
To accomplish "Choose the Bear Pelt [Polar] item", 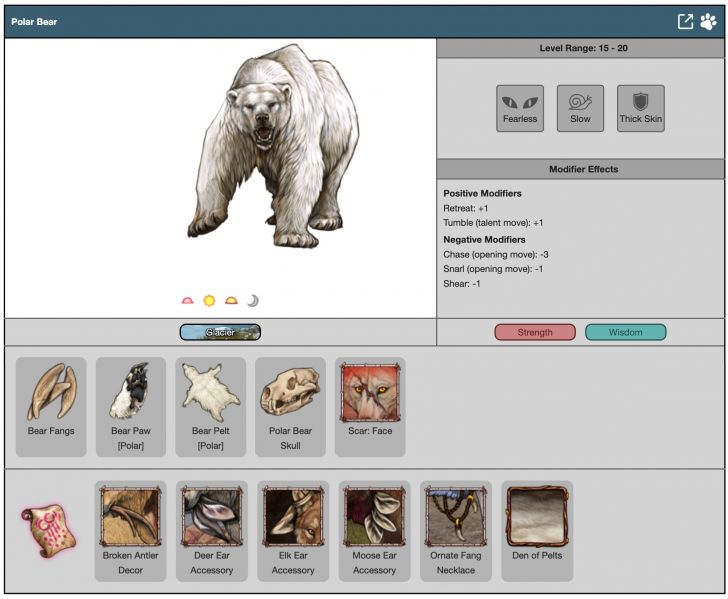I will 211,407.
